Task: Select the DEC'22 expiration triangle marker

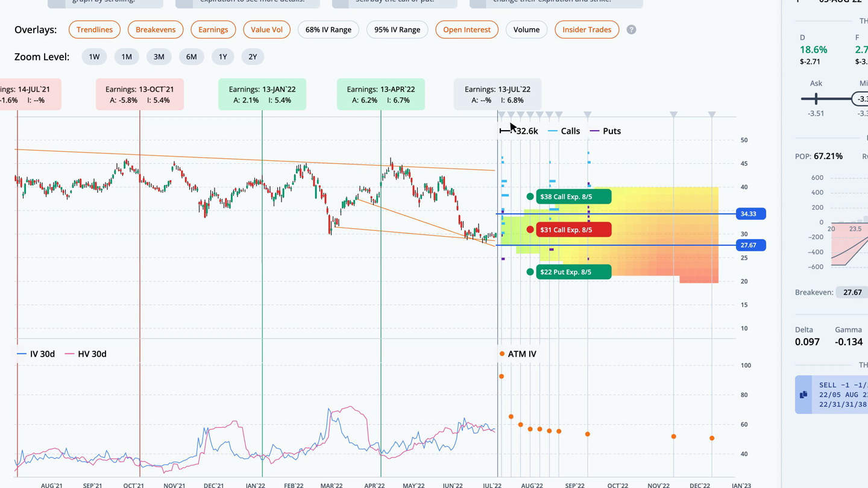Action: click(x=712, y=114)
